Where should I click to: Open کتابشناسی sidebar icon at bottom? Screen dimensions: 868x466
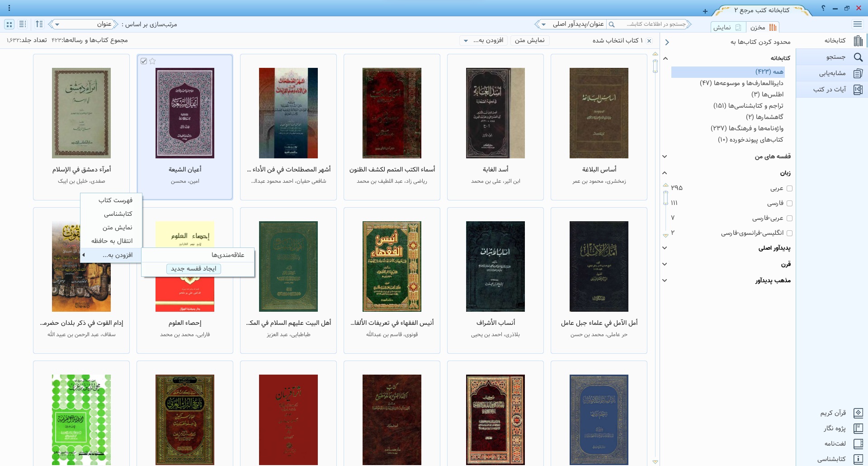click(858, 459)
